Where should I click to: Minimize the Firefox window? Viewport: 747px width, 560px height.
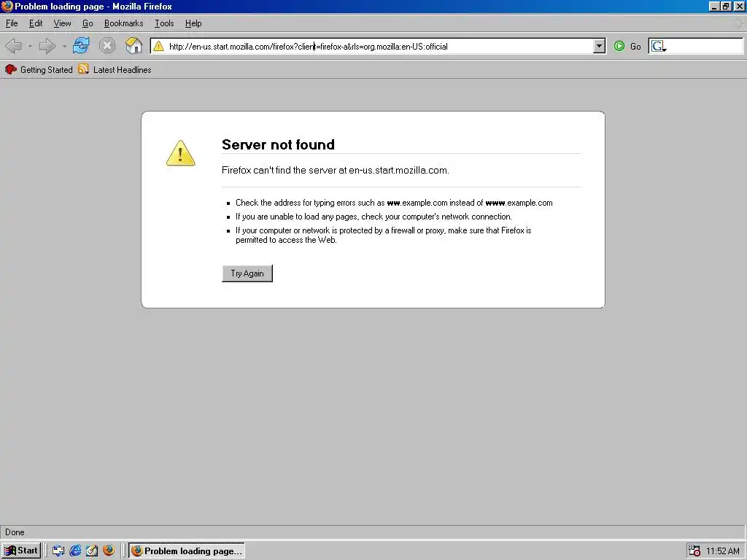pyautogui.click(x=713, y=6)
